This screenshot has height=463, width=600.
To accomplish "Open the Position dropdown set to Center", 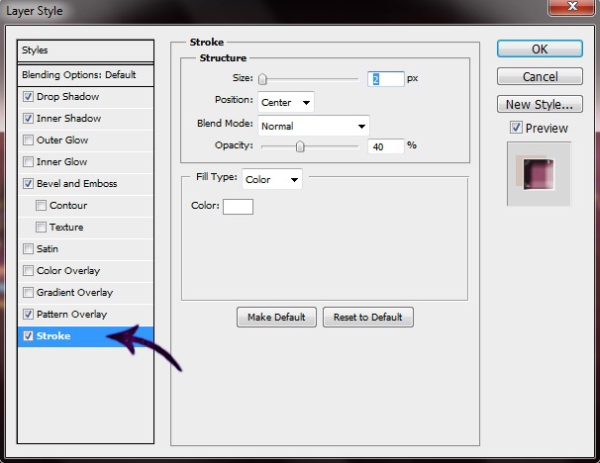I will (286, 102).
